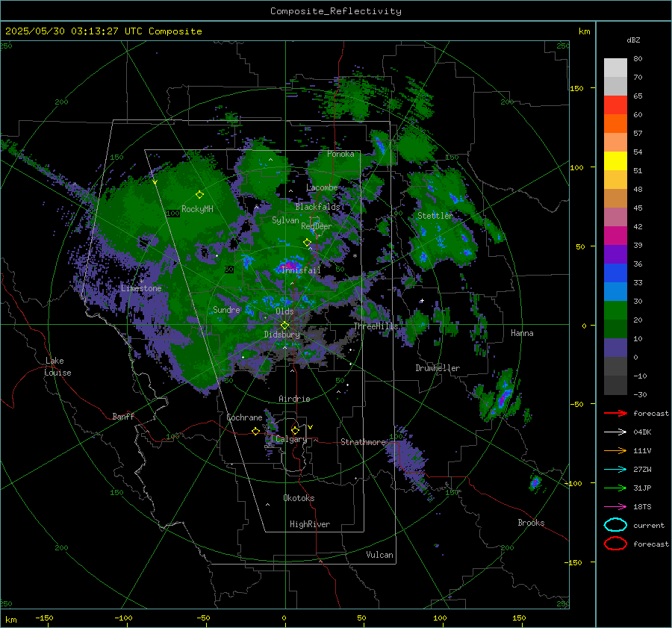This screenshot has width=672, height=628.
Task: Click the ThreeHills label
Action: point(376,326)
